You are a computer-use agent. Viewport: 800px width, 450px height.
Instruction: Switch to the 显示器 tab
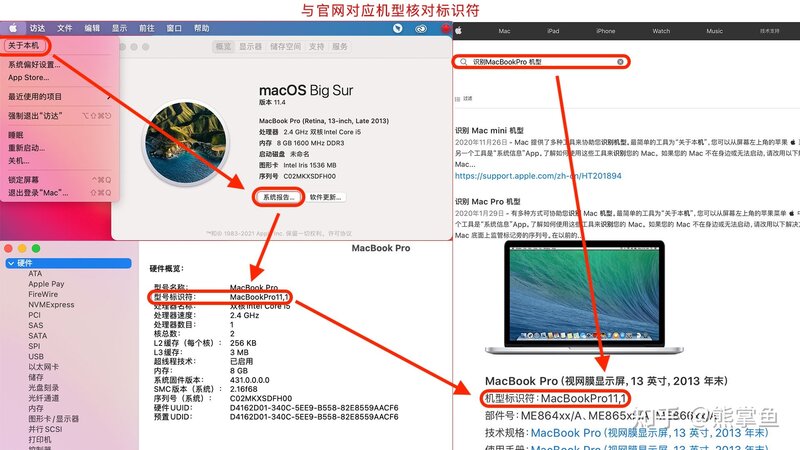click(x=250, y=47)
